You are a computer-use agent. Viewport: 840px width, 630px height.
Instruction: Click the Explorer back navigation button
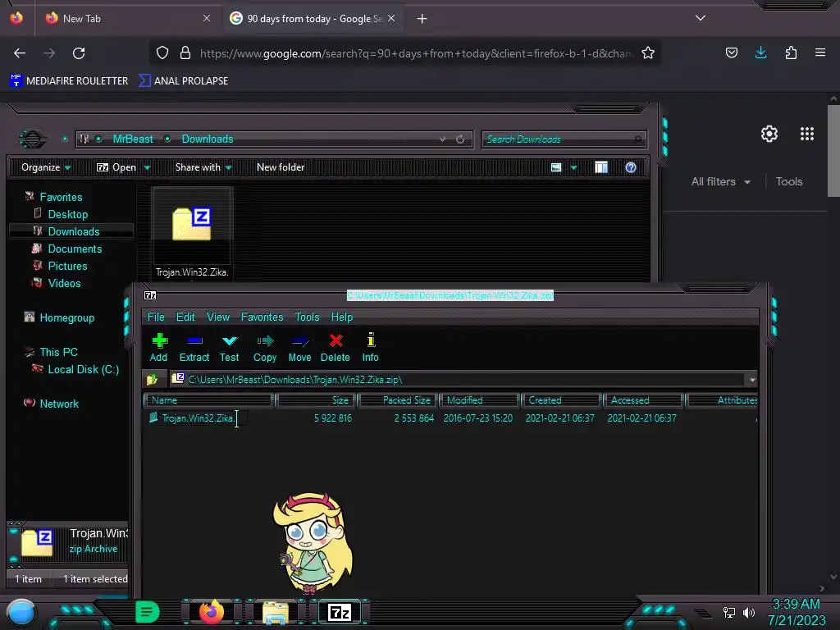[32, 139]
